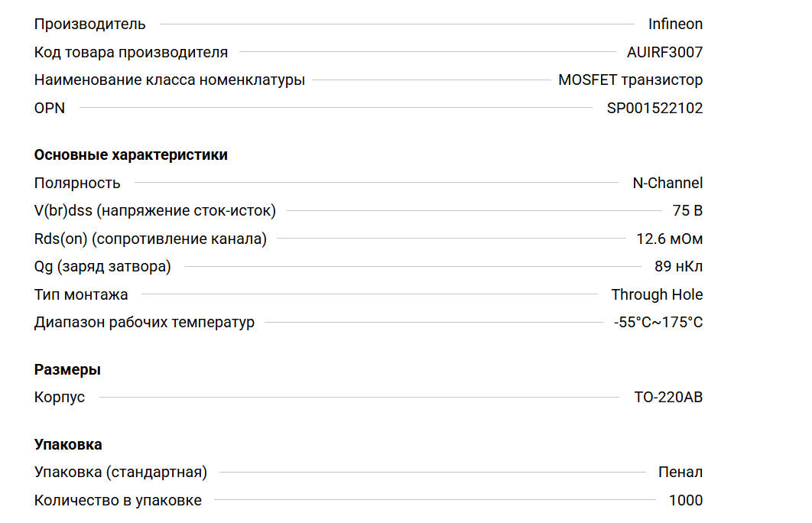Click the Rds(on) сопротивление канала label
Image resolution: width=812 pixels, height=523 pixels.
click(151, 239)
